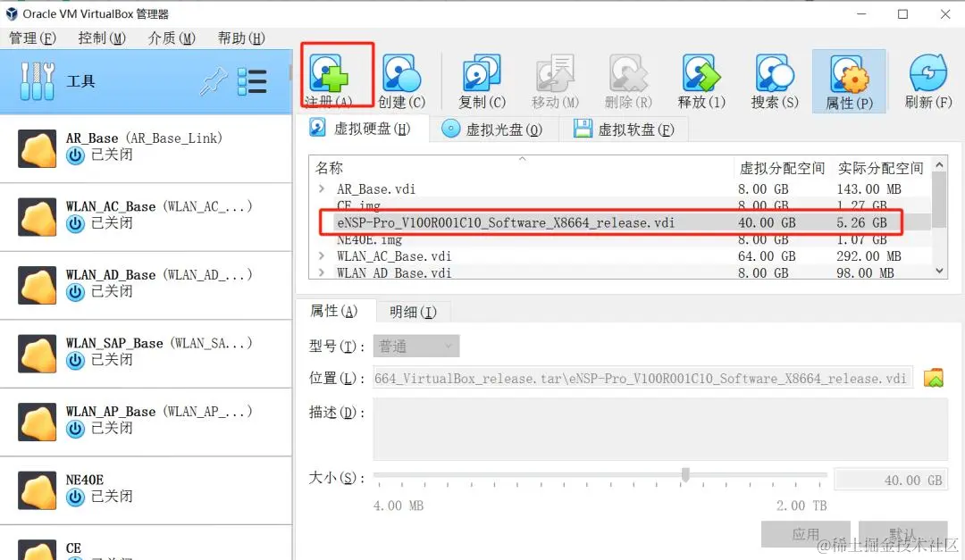The width and height of the screenshot is (965, 560).
Task: Click the 默认 (Default) button
Action: click(905, 533)
